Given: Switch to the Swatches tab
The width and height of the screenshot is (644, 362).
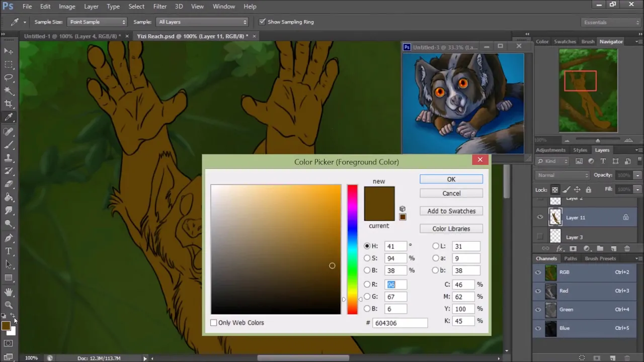Looking at the screenshot, I should pyautogui.click(x=565, y=42).
